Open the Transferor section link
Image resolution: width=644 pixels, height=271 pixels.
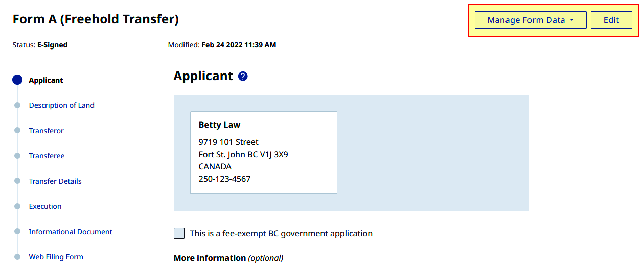46,131
